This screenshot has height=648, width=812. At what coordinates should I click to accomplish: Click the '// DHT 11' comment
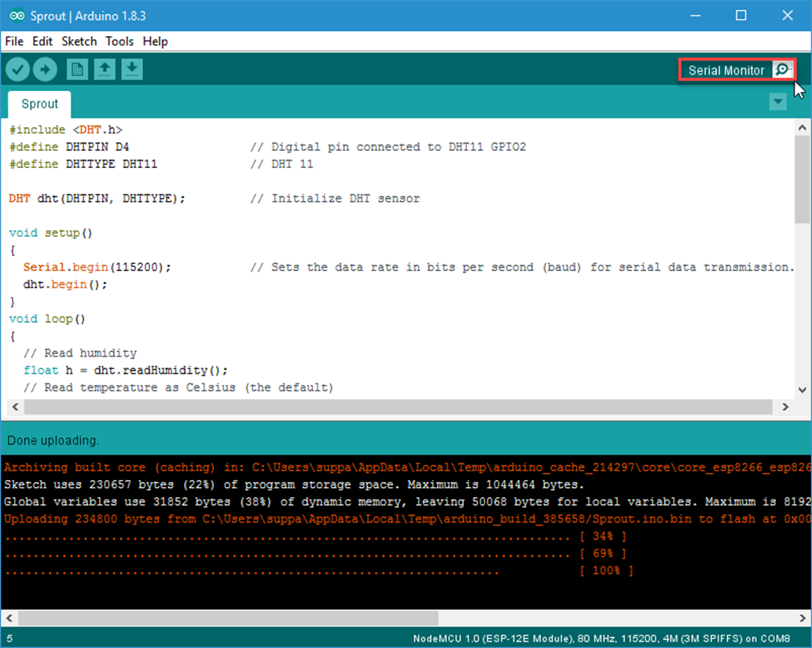(x=281, y=164)
